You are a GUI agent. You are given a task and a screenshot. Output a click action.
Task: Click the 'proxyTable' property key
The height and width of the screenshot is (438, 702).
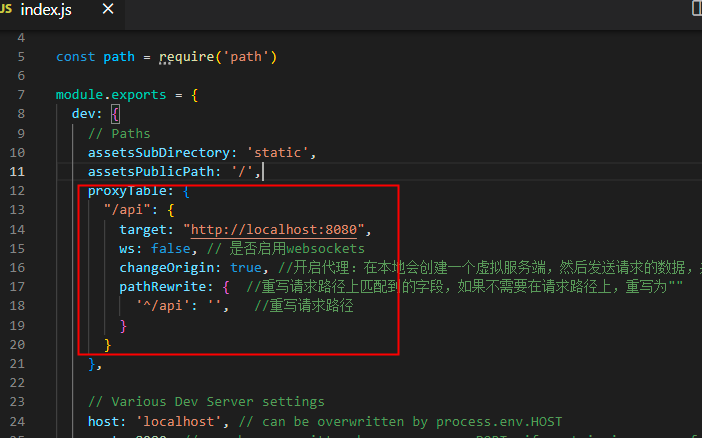click(x=127, y=191)
